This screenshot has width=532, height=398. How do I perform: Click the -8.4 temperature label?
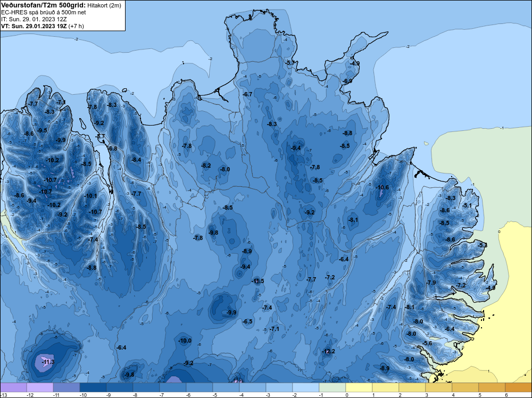136,160
